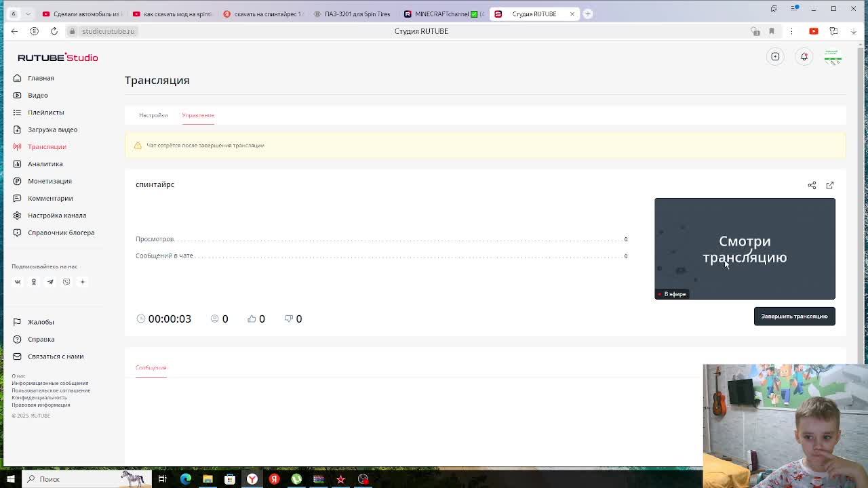Screen dimensions: 868x488
Task: Open Dzen star social icon
Action: pos(83,282)
